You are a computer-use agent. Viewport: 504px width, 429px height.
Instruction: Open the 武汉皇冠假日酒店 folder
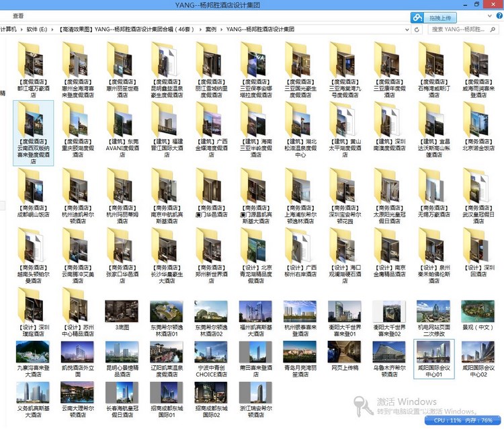tap(478, 196)
